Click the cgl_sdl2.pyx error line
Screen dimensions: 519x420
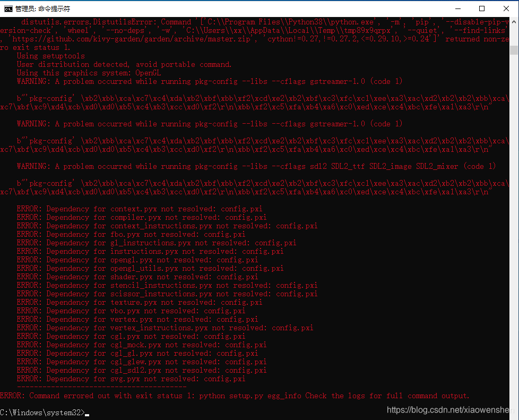142,370
